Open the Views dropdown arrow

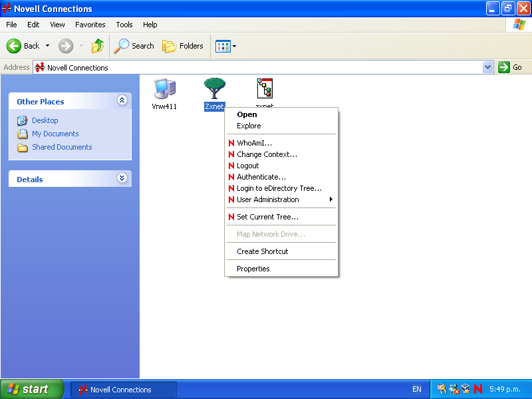[234, 46]
